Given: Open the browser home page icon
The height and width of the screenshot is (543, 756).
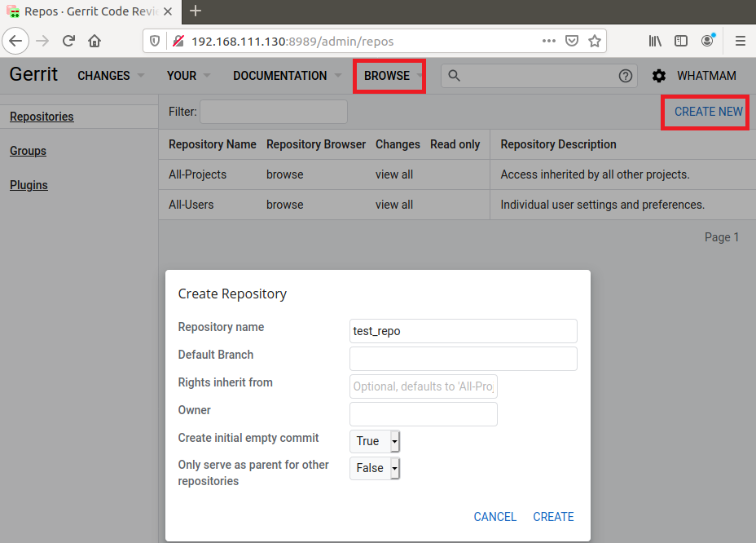Looking at the screenshot, I should [x=94, y=41].
